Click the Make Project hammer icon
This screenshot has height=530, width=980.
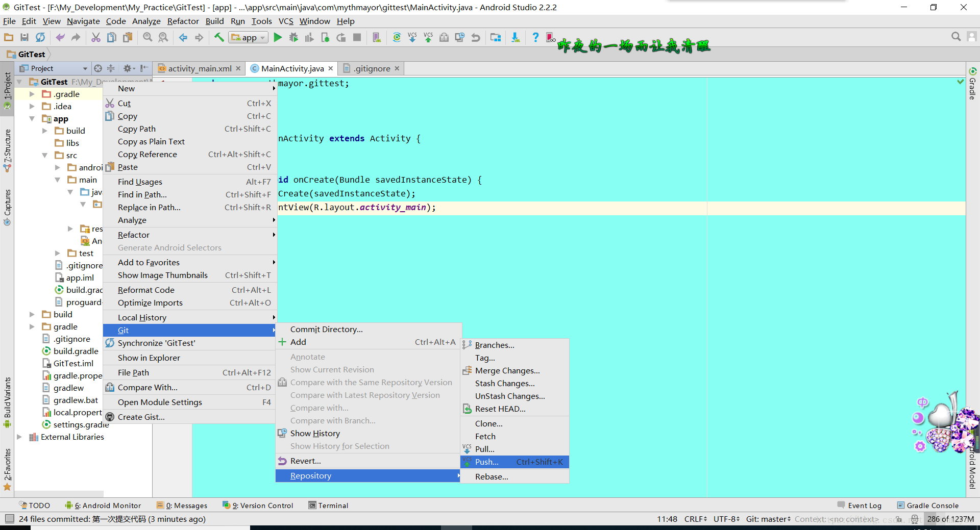tap(219, 37)
